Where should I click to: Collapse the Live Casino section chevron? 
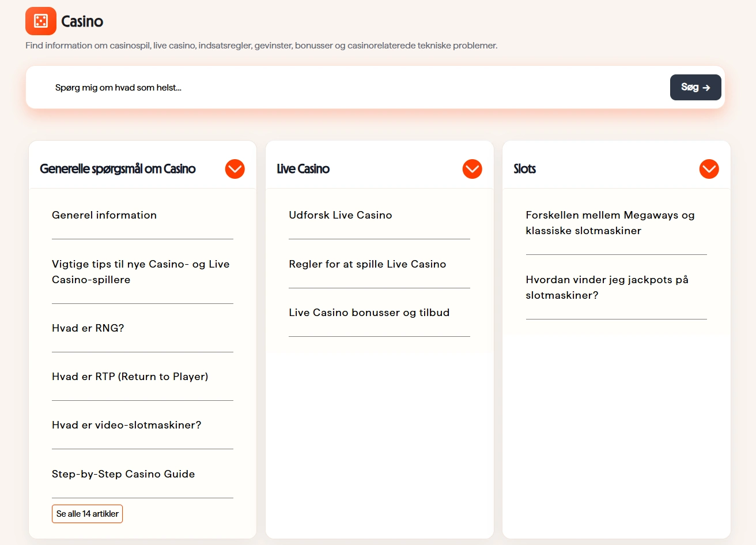472,169
